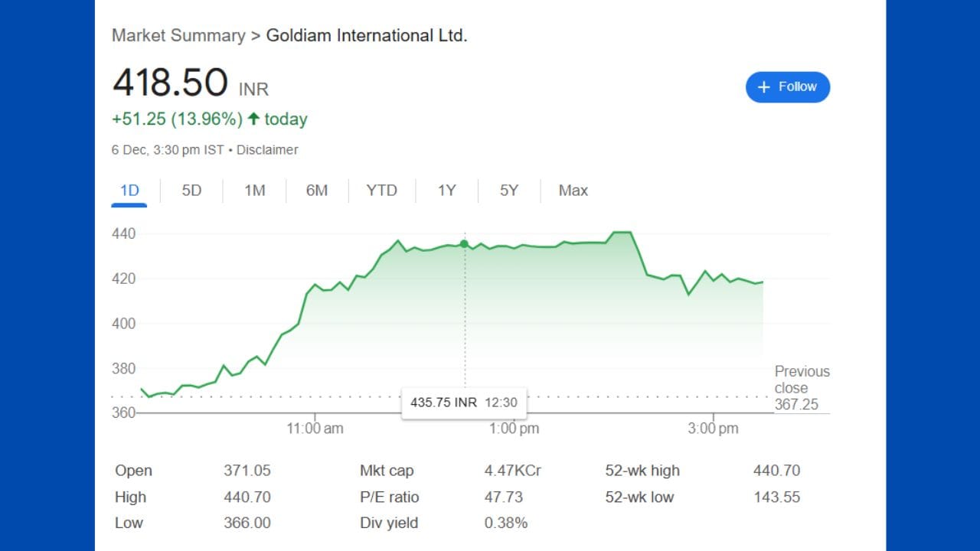980x551 pixels.
Task: Open the 5Y chart view
Action: click(x=509, y=191)
